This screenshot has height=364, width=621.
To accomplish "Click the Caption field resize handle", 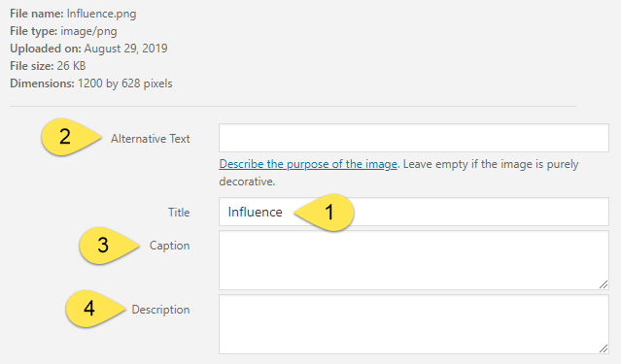I will (x=604, y=284).
